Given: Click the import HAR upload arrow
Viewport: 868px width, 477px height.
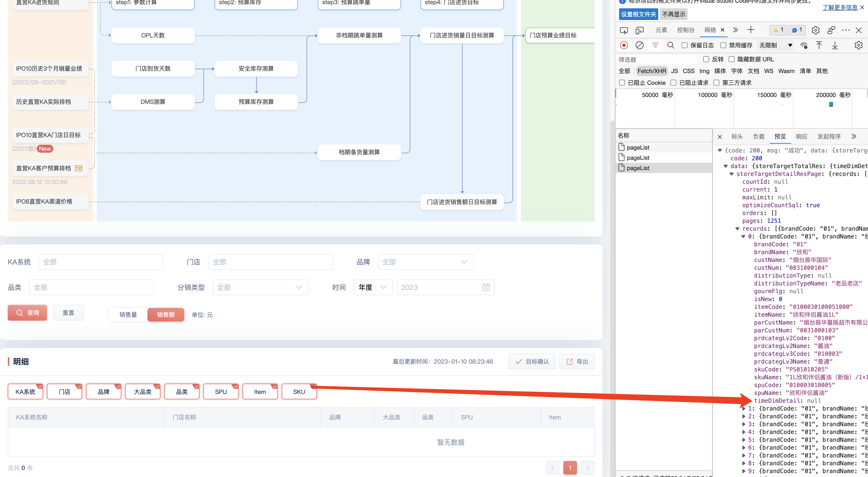Looking at the screenshot, I should (819, 45).
